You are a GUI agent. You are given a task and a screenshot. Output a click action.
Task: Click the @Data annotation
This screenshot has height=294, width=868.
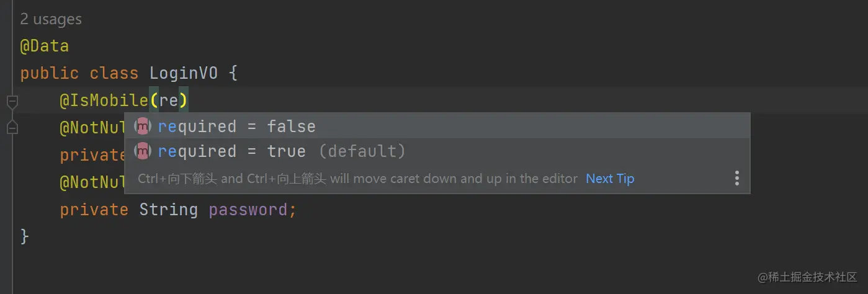click(x=44, y=47)
